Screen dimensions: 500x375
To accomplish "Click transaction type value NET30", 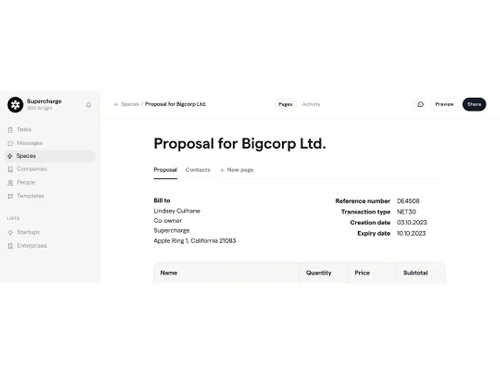I will pyautogui.click(x=406, y=212).
